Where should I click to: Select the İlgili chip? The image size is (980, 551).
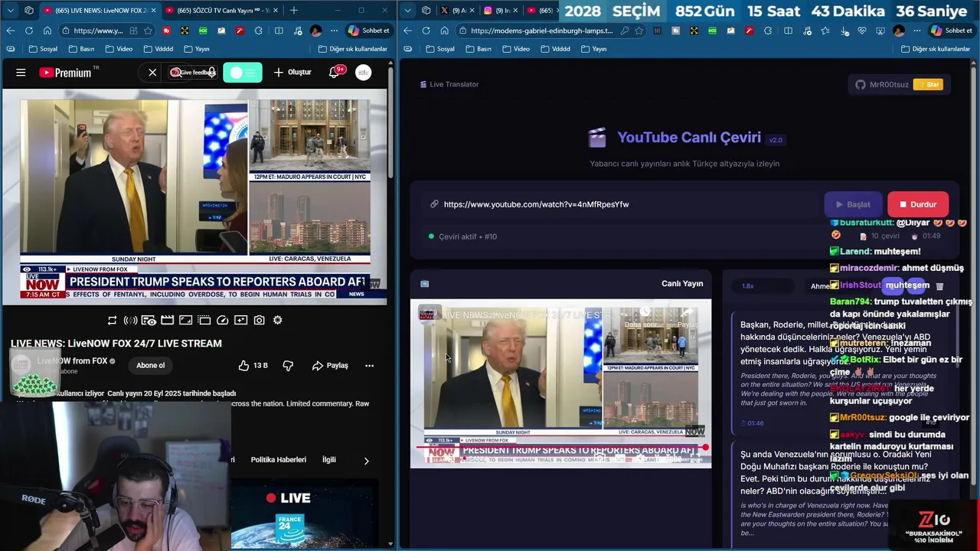click(328, 460)
